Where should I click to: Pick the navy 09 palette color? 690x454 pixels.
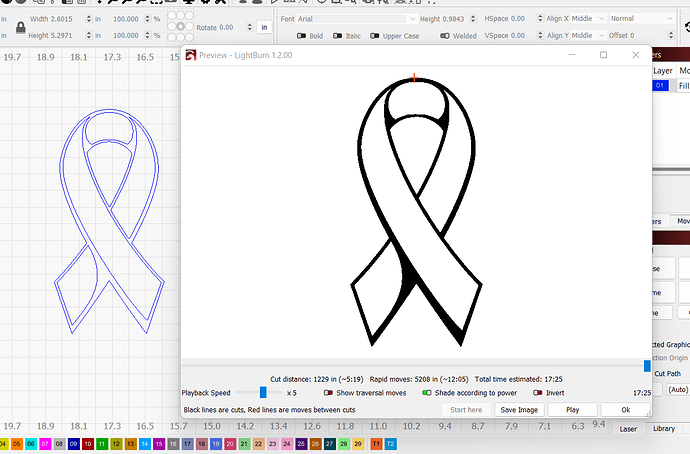[73, 444]
